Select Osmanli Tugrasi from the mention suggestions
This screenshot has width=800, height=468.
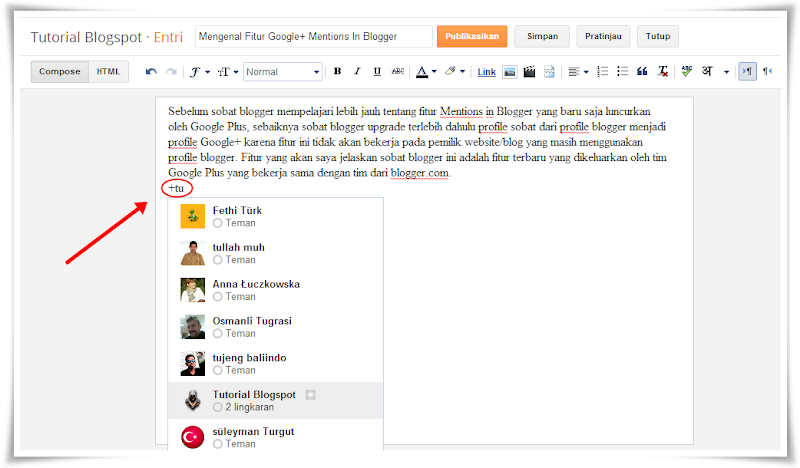tap(276, 327)
